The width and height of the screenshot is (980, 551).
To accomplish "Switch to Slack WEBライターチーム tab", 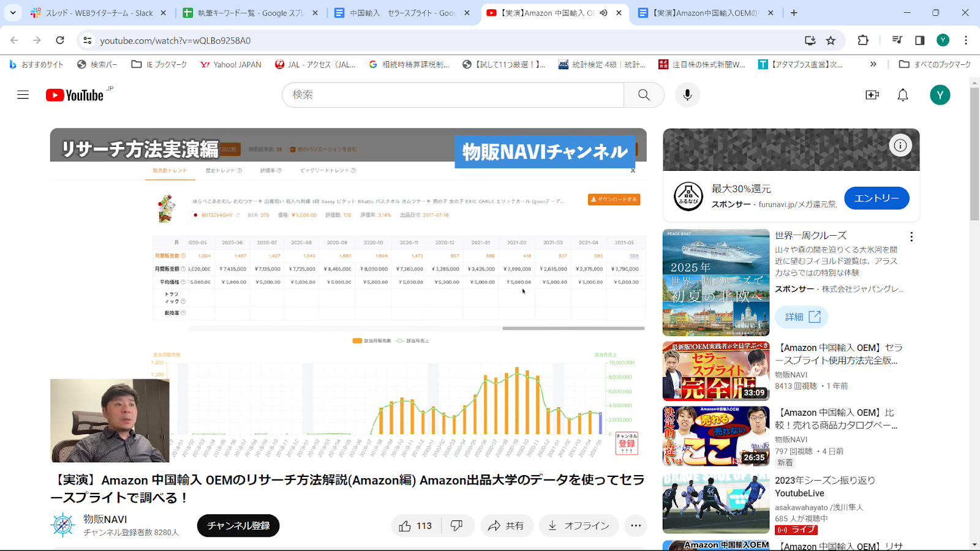I will (98, 13).
